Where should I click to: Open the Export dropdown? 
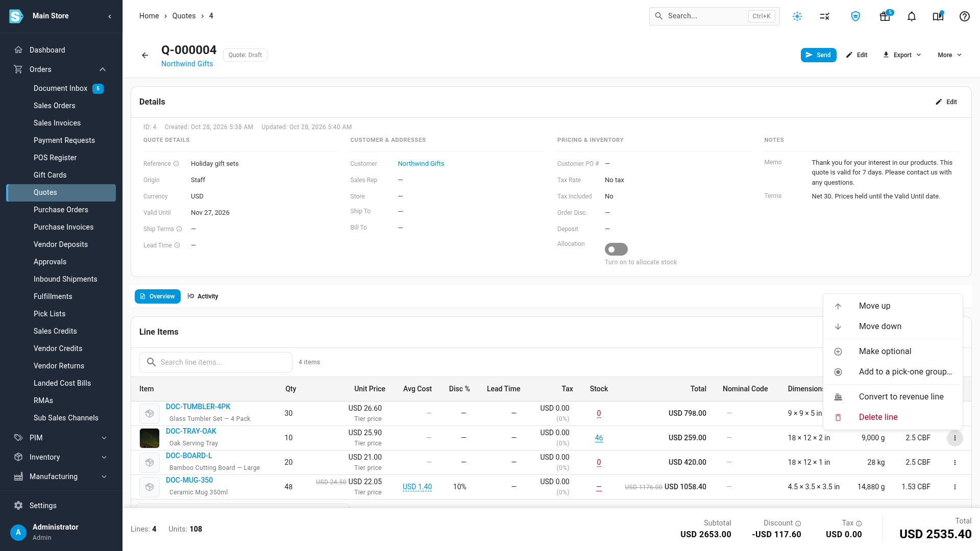click(902, 55)
